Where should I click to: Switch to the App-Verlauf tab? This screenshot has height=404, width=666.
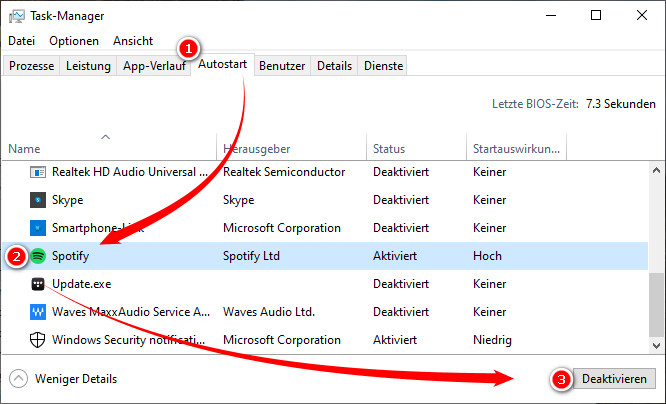(x=154, y=66)
